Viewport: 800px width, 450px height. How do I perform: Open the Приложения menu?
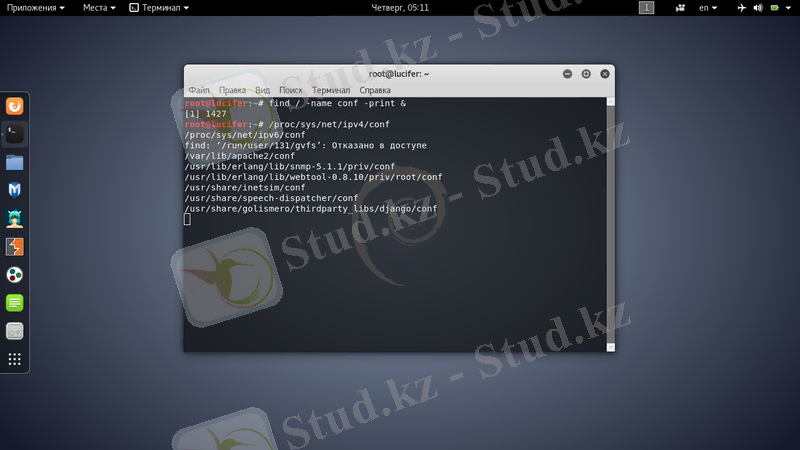point(35,8)
